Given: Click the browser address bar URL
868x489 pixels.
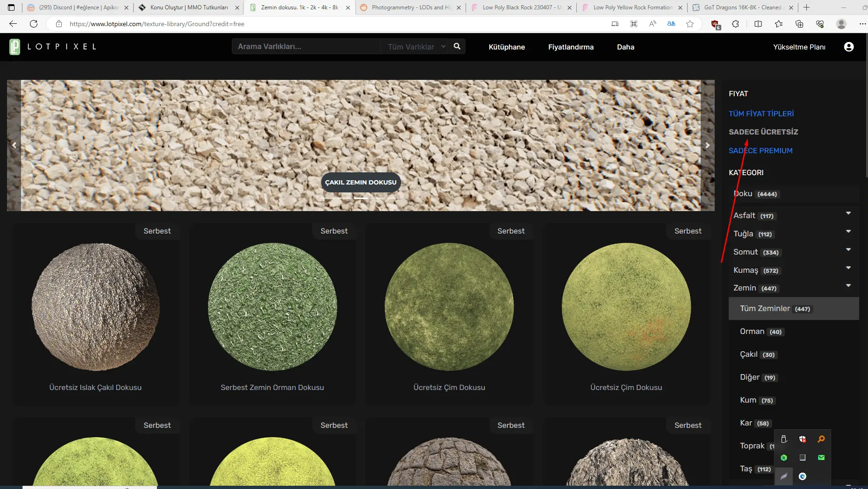Looking at the screenshot, I should (x=157, y=24).
